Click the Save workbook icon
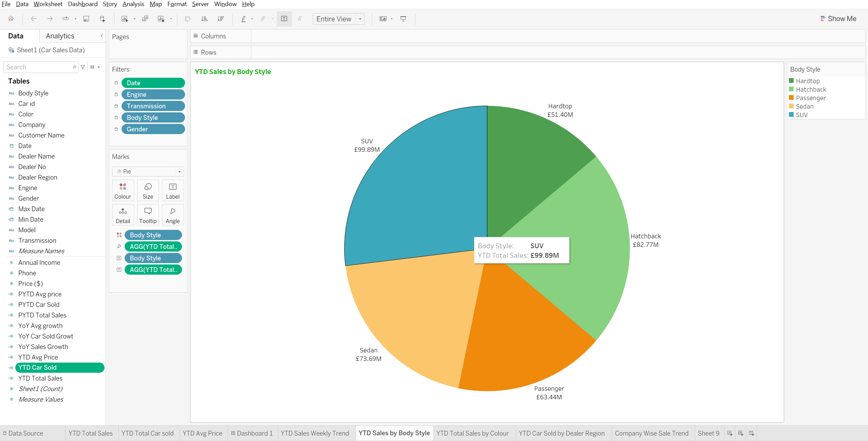 (x=86, y=19)
